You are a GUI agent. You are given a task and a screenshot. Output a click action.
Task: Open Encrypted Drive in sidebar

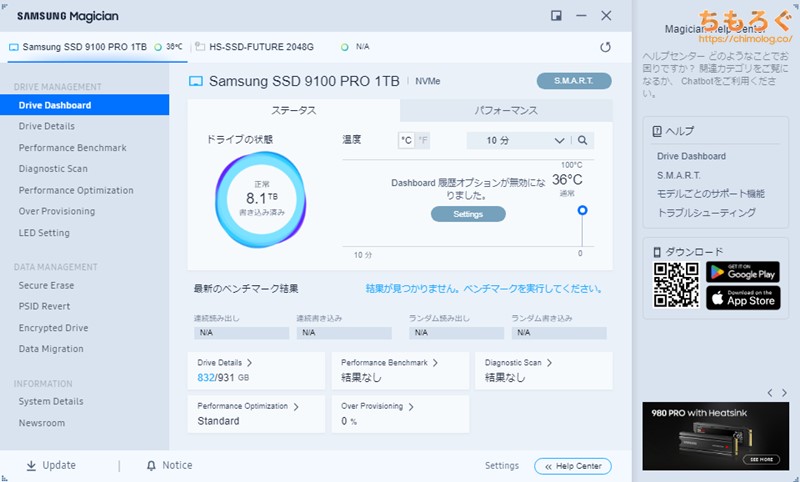click(x=53, y=327)
